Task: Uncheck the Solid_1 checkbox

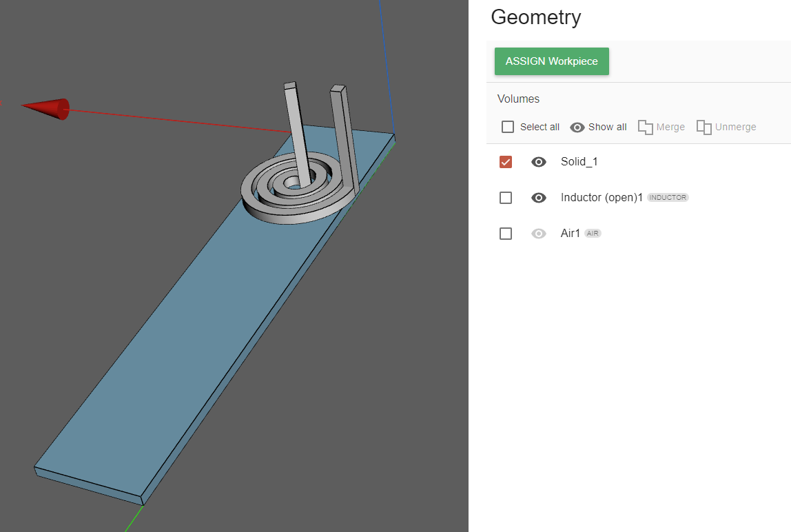Action: [x=506, y=162]
